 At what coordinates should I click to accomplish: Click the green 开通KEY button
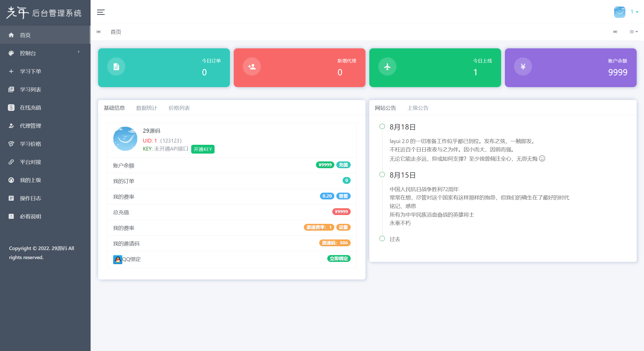coord(203,149)
